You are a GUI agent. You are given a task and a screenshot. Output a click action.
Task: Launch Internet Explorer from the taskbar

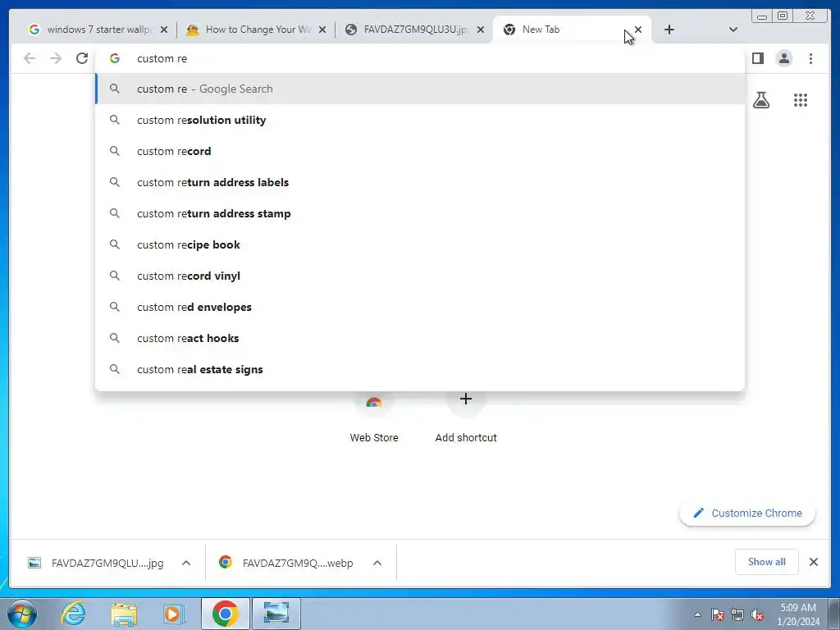click(73, 614)
